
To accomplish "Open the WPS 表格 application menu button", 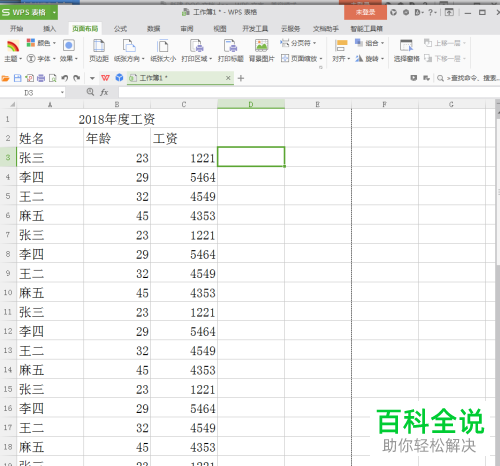I will click(x=29, y=13).
